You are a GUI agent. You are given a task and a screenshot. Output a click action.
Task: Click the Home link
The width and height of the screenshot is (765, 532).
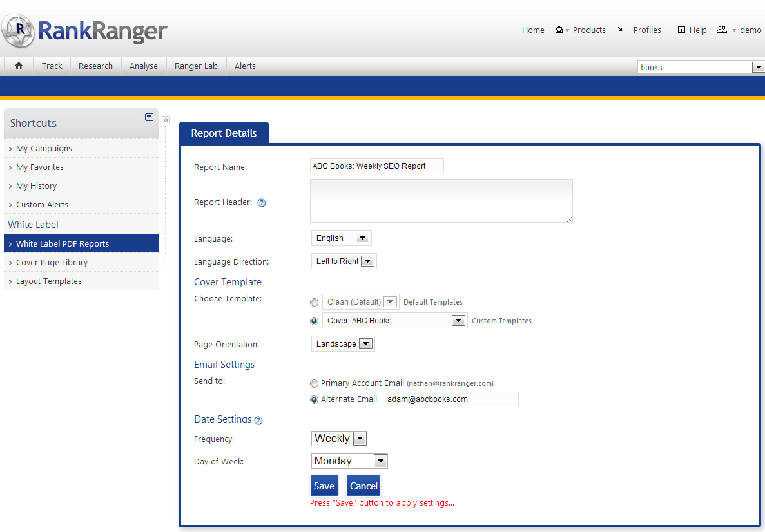(x=533, y=30)
